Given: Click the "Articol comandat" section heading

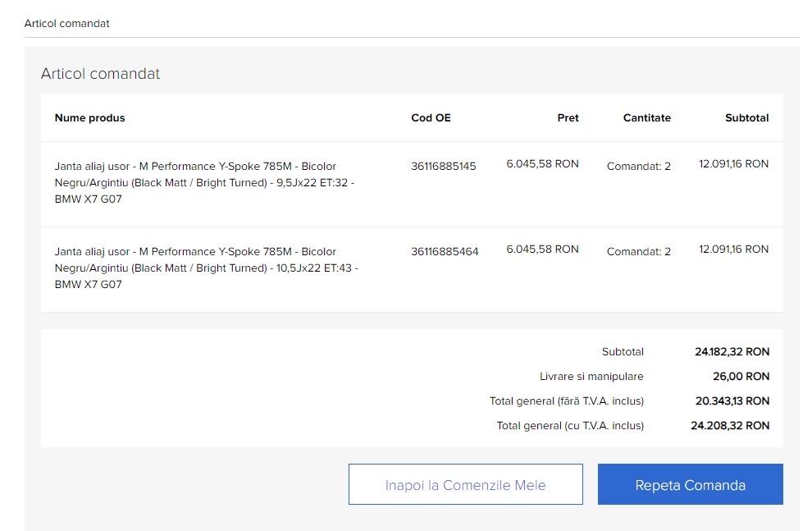Looking at the screenshot, I should 100,74.
